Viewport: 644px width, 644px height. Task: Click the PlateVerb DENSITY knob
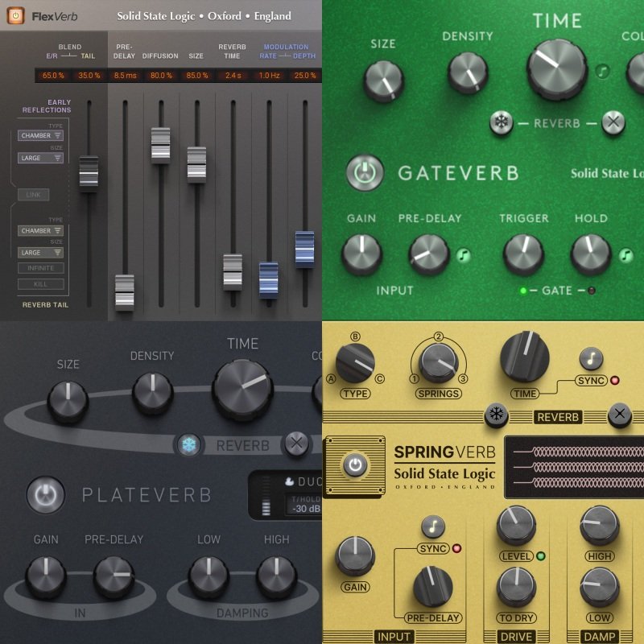tap(152, 392)
